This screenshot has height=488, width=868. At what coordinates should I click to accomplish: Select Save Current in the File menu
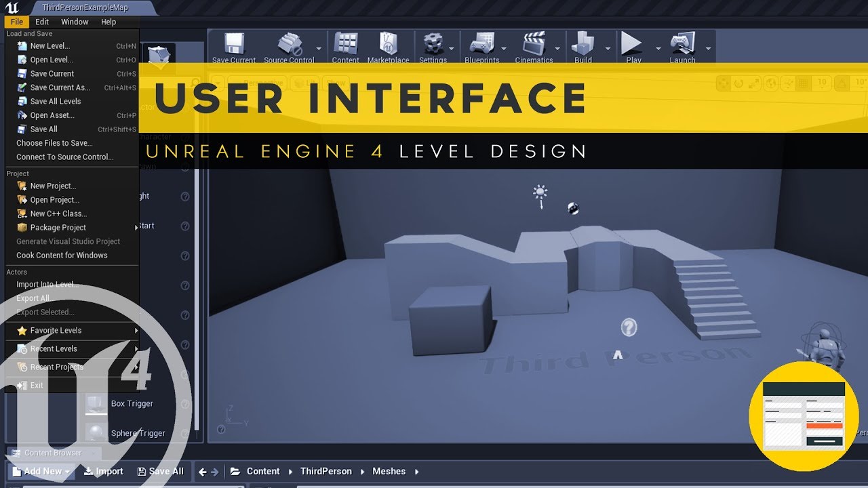tap(71, 74)
